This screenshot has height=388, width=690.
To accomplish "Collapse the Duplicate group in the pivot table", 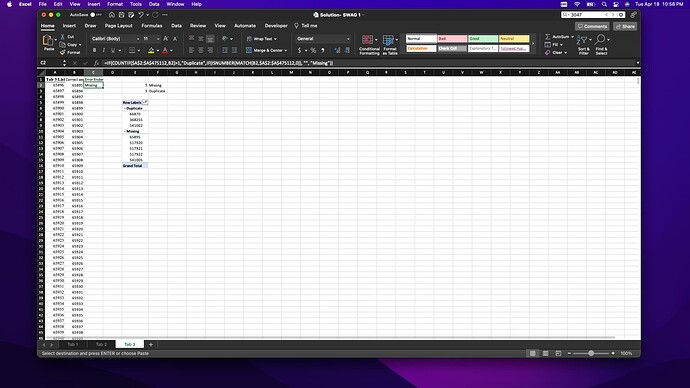I will [x=125, y=108].
